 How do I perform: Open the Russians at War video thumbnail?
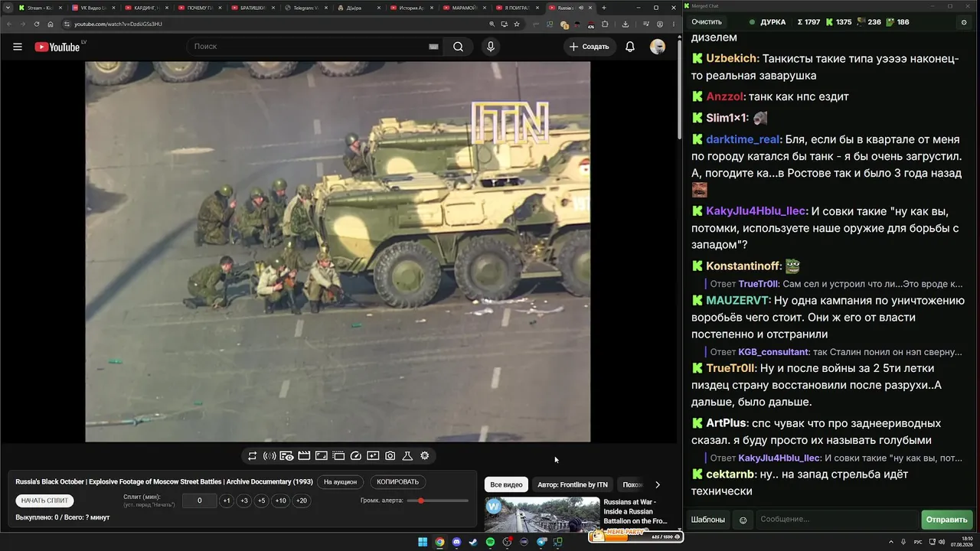click(542, 515)
